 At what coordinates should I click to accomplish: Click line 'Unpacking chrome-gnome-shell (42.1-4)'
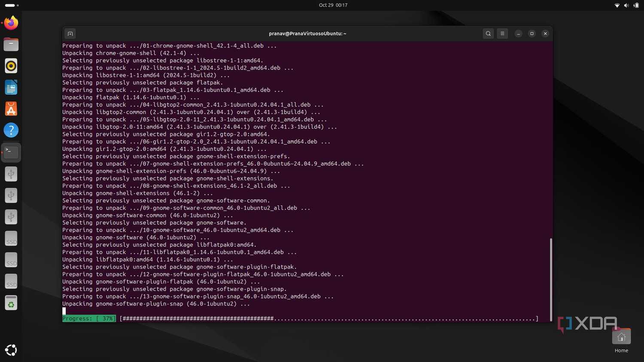131,53
